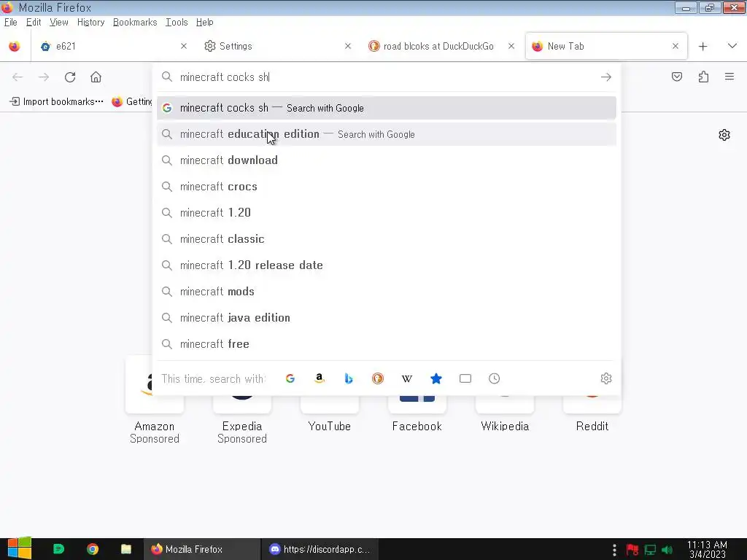The width and height of the screenshot is (747, 560).
Task: Search this time with DuckDuckGo icon
Action: pos(377,378)
